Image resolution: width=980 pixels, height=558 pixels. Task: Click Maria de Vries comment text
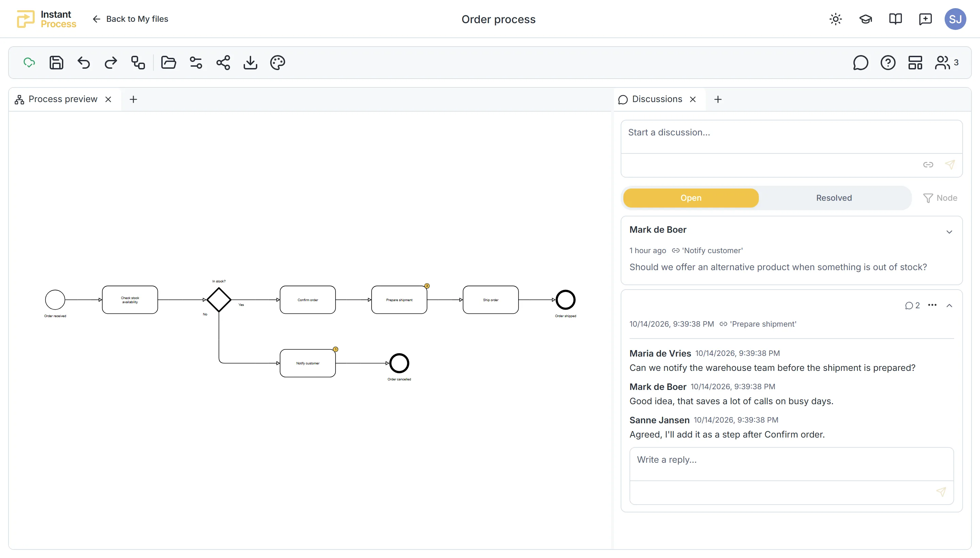click(772, 368)
